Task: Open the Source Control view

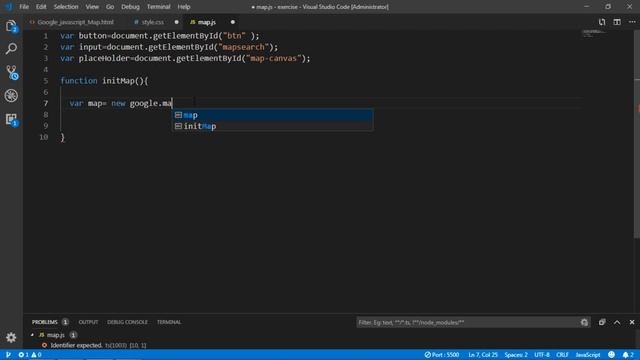Action: (x=11, y=72)
